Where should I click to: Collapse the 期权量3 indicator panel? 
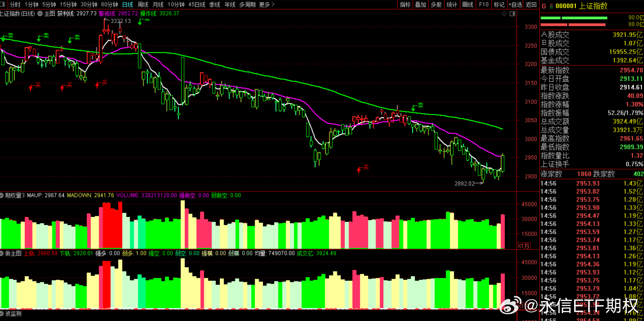coord(2,196)
